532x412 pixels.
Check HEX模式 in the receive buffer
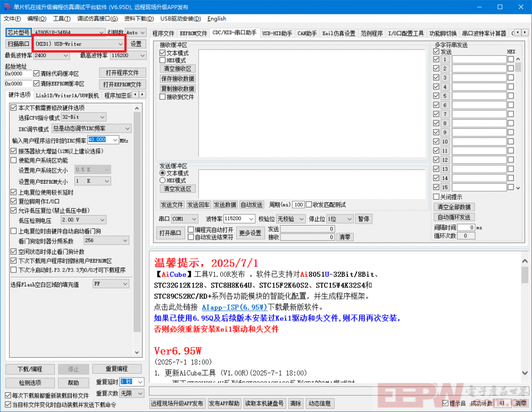(x=162, y=60)
